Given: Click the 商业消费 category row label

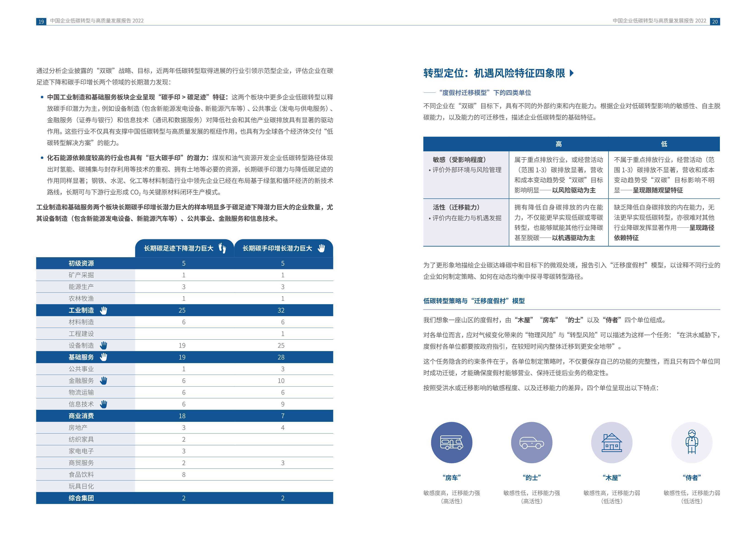Looking at the screenshot, I should pos(81,416).
